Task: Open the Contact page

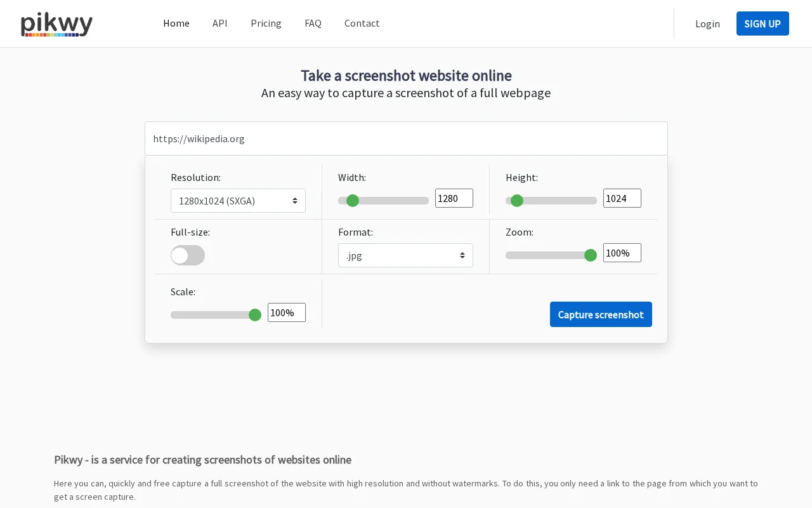Action: pos(362,23)
